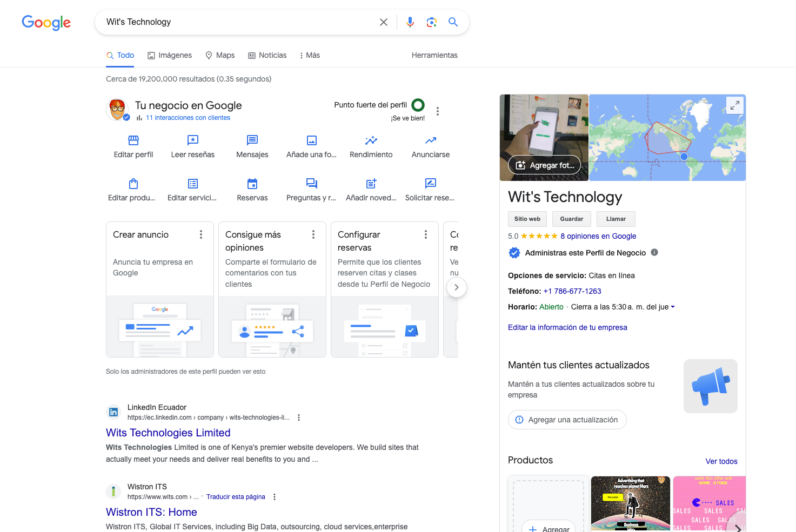Open the Crear anuncio card menu
This screenshot has width=796, height=532.
pos(200,234)
